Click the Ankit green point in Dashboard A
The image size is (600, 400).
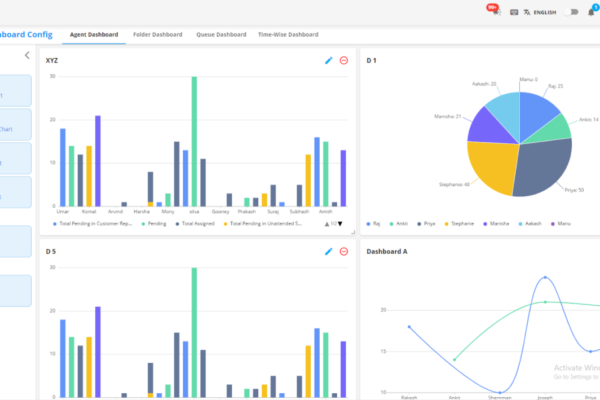[455, 360]
